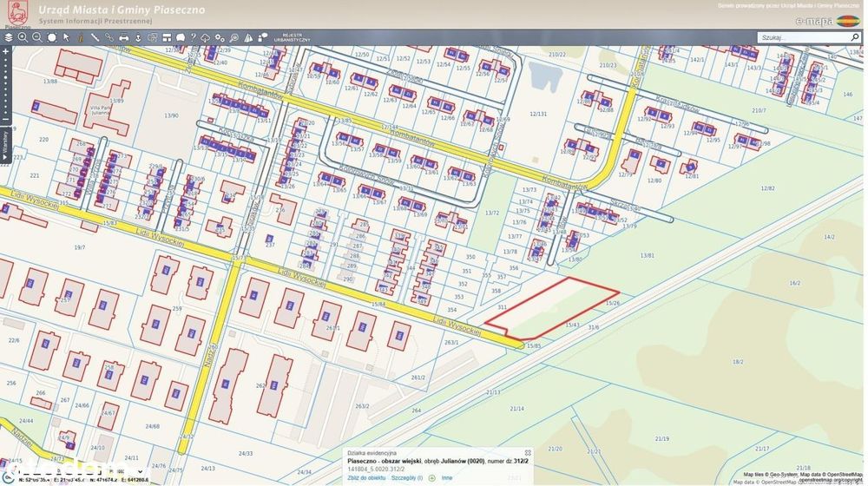
Task: Click the cloud upload tool
Action: click(206, 37)
